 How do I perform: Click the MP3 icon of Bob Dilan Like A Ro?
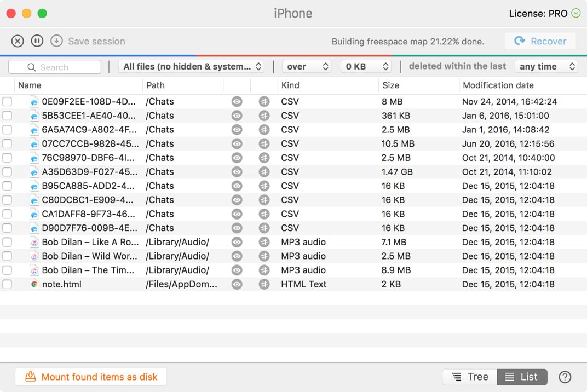(x=34, y=242)
